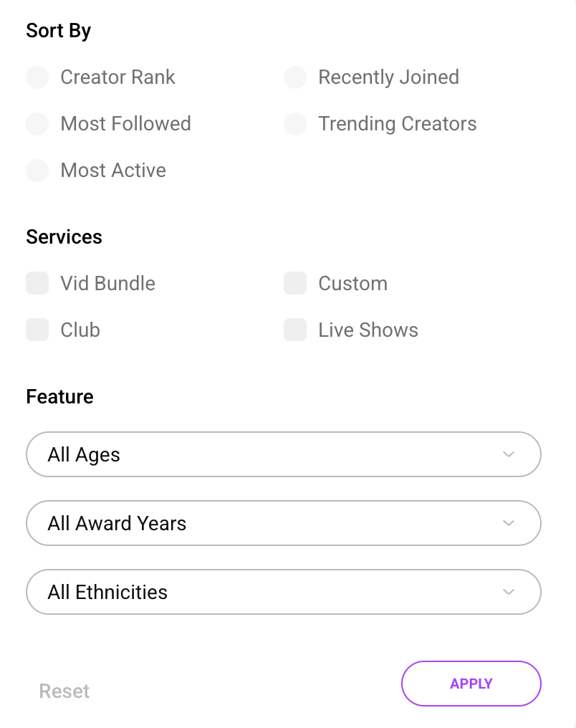
Task: Select the Creator Rank radio button
Action: pyautogui.click(x=37, y=77)
